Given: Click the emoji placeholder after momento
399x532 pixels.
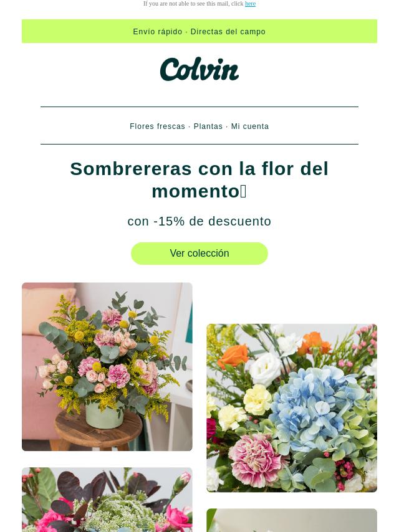Looking at the screenshot, I should coord(243,191).
